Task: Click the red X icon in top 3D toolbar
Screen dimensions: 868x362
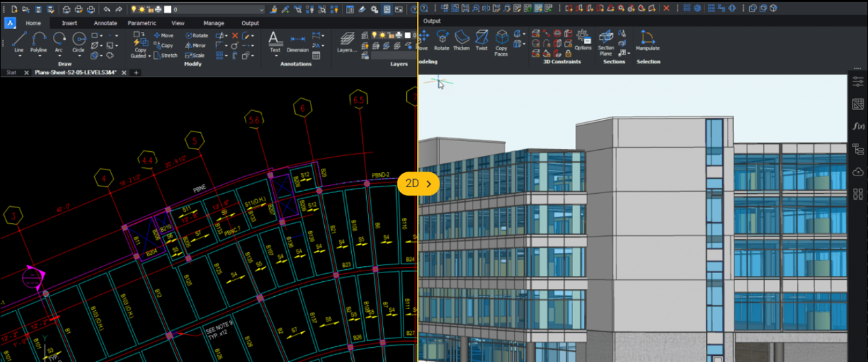Action: click(x=667, y=8)
